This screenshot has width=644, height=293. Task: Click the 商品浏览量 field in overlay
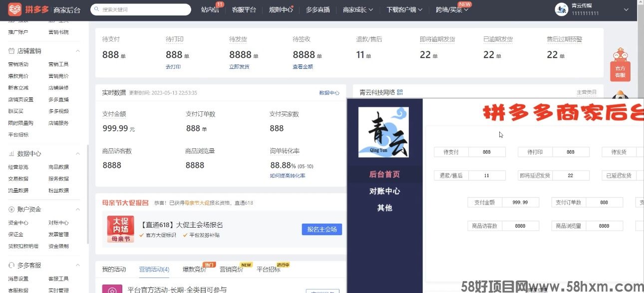tap(604, 226)
